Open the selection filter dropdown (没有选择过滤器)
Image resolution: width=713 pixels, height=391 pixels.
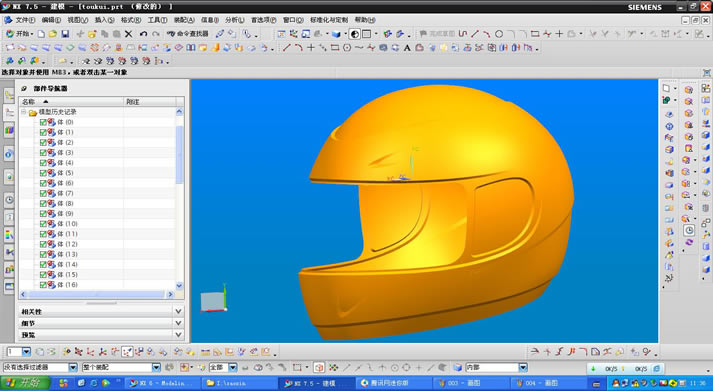point(73,367)
